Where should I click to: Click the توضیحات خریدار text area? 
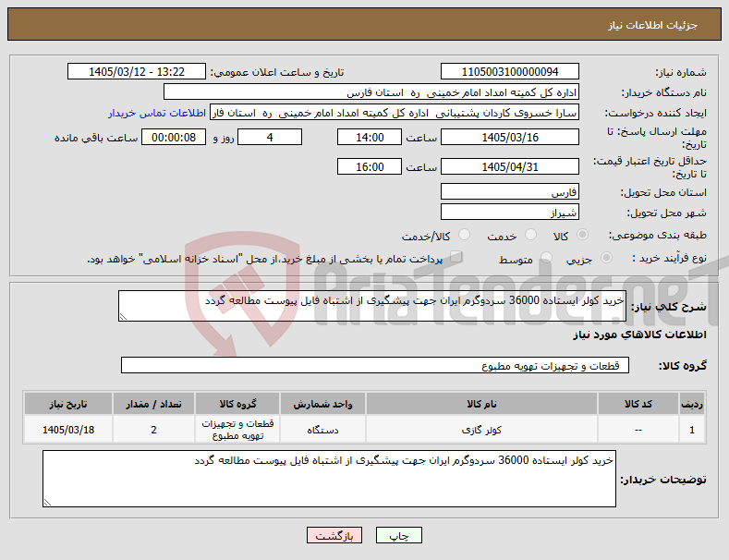329,479
